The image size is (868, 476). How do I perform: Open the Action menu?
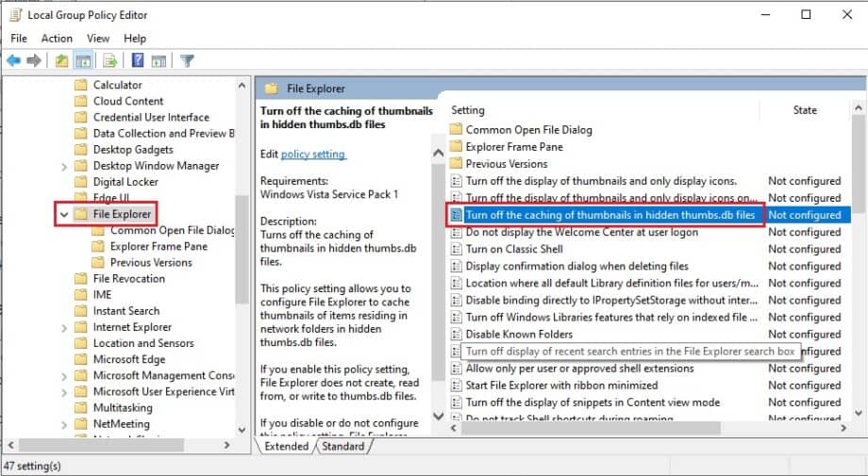click(x=57, y=39)
